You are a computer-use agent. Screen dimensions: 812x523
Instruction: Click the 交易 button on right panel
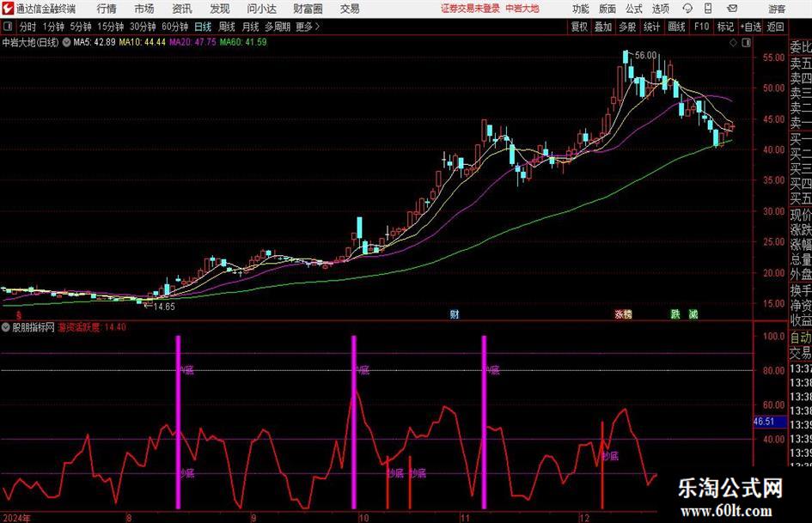pos(800,353)
